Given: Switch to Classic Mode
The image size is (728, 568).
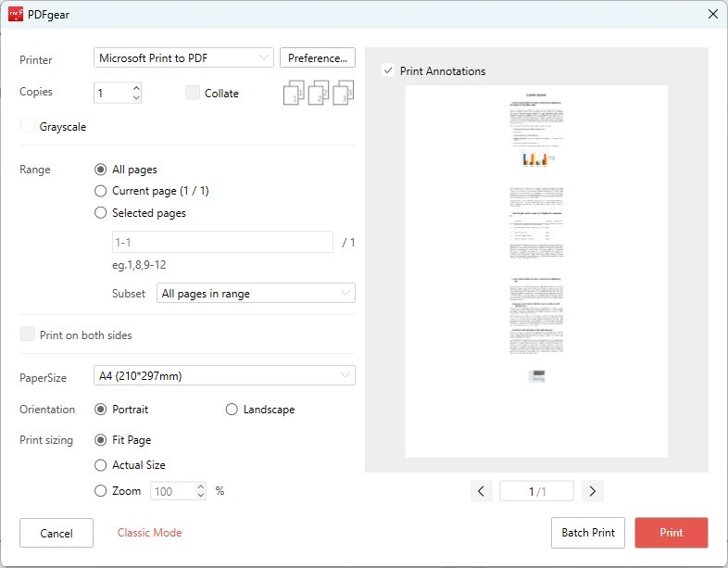Looking at the screenshot, I should pos(149,533).
